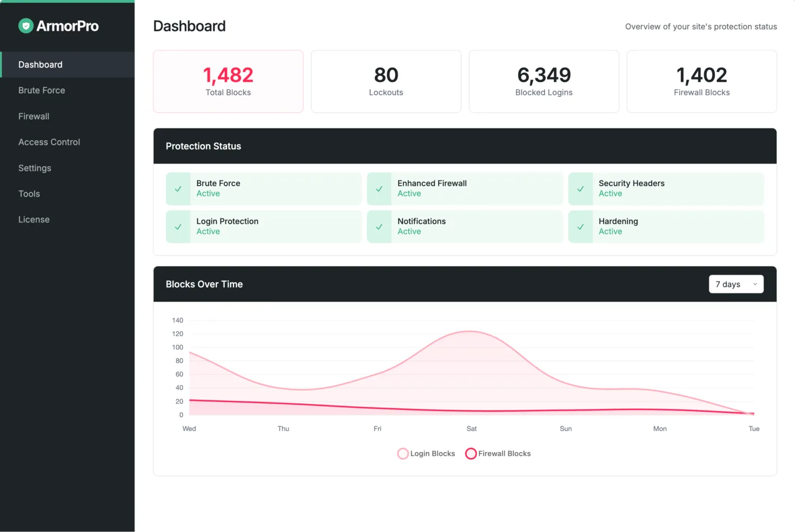Click the ArmorPro shield logo icon
This screenshot has width=795, height=532.
pyautogui.click(x=26, y=26)
